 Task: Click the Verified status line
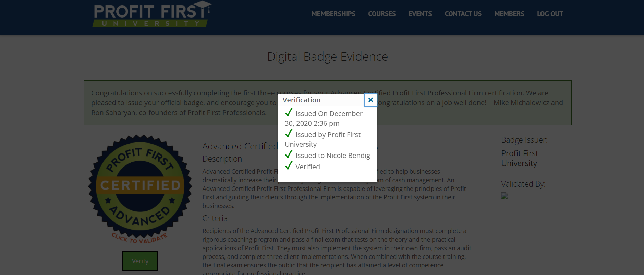pos(302,167)
